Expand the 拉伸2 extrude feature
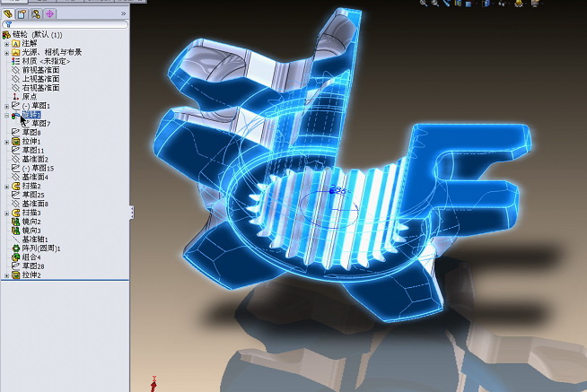 pos(6,275)
